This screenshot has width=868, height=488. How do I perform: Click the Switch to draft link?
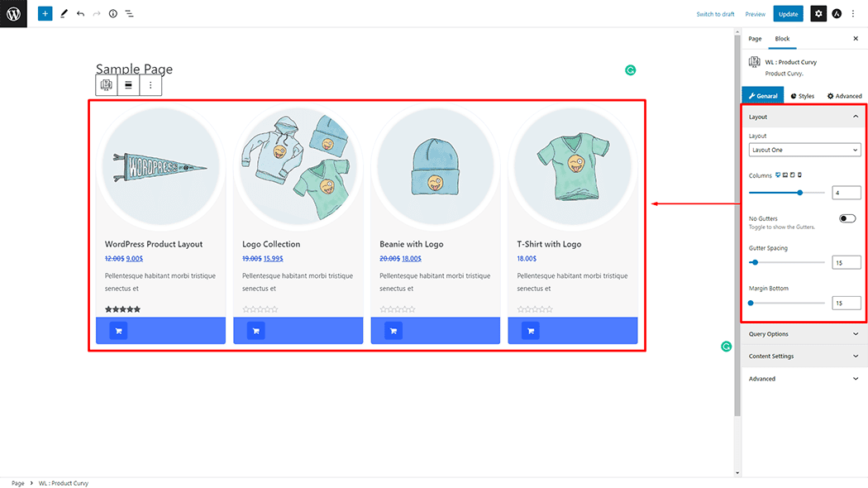(715, 14)
